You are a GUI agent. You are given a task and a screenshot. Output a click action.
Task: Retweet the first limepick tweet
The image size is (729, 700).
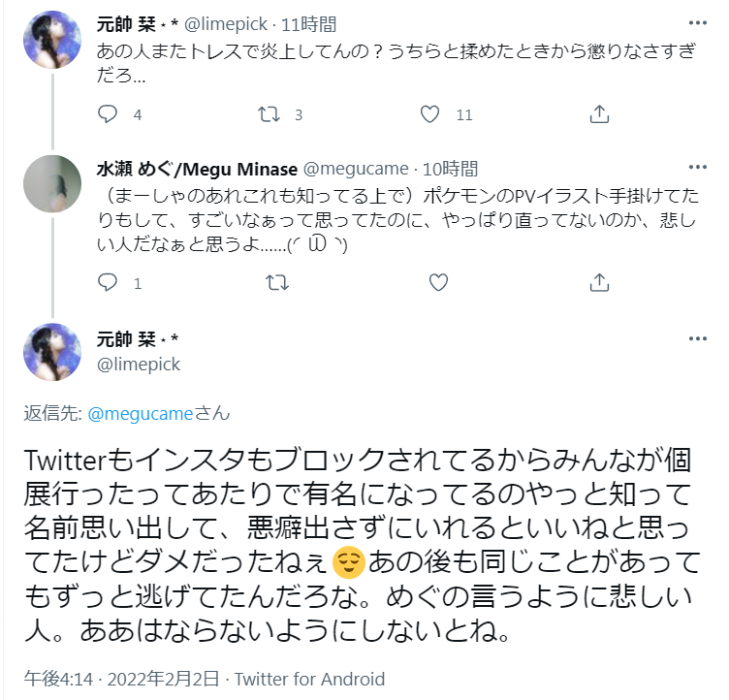click(x=272, y=114)
